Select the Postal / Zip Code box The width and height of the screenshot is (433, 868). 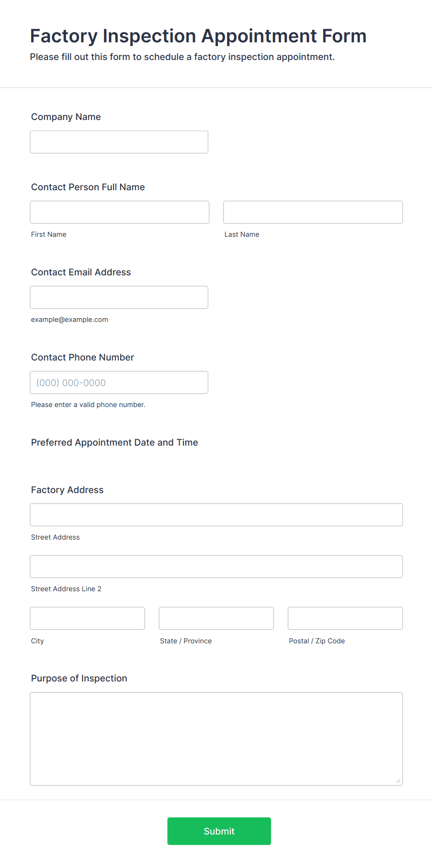(x=345, y=618)
